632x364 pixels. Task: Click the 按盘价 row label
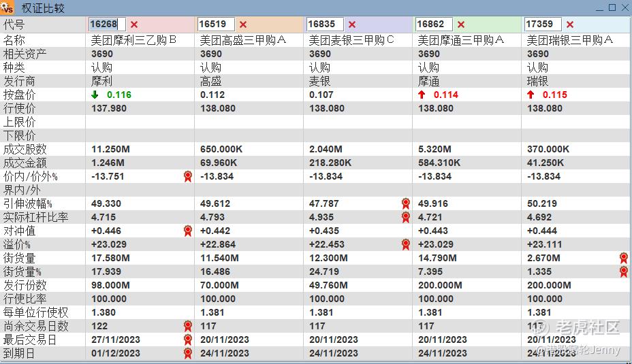19,95
